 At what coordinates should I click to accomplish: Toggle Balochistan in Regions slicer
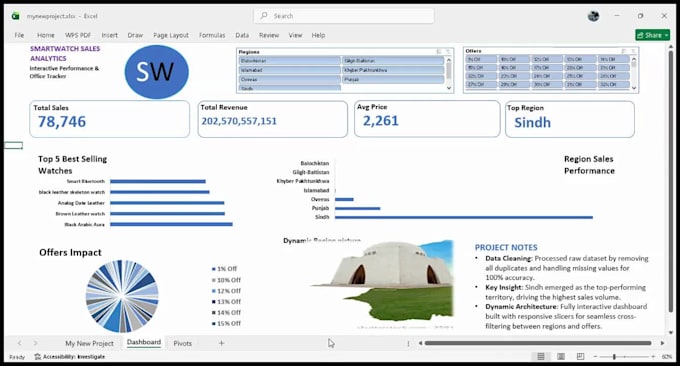(289, 61)
